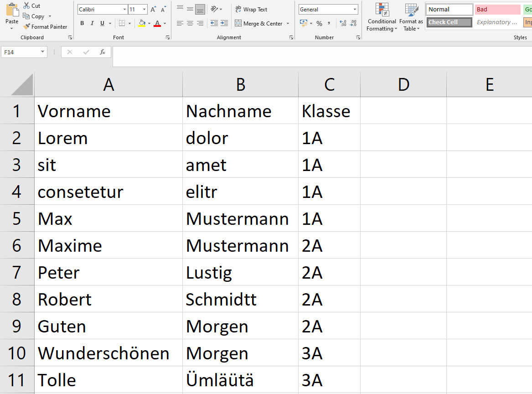Toggle Italic formatting
This screenshot has width=532, height=394.
[92, 23]
